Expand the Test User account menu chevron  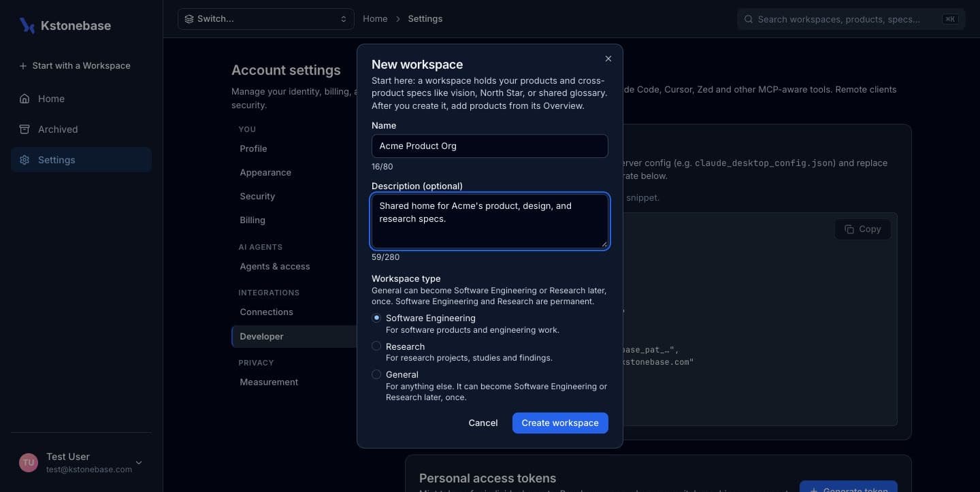[139, 463]
